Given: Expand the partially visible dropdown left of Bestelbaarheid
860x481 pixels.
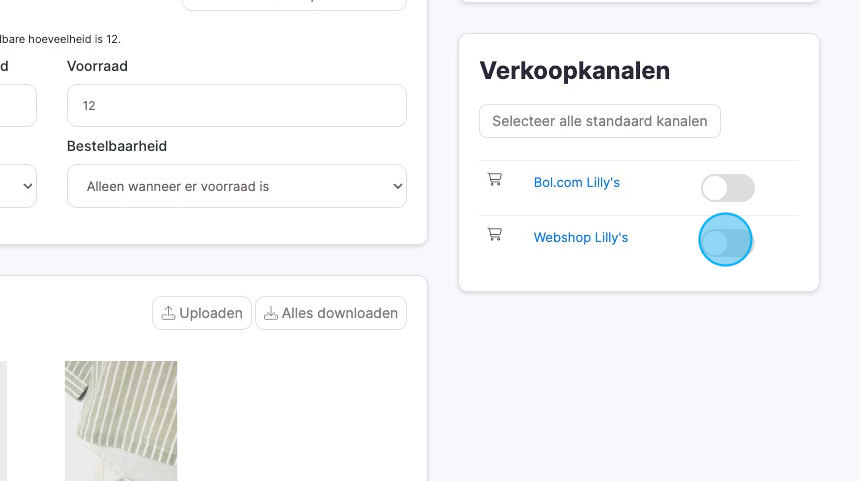Looking at the screenshot, I should (18, 186).
